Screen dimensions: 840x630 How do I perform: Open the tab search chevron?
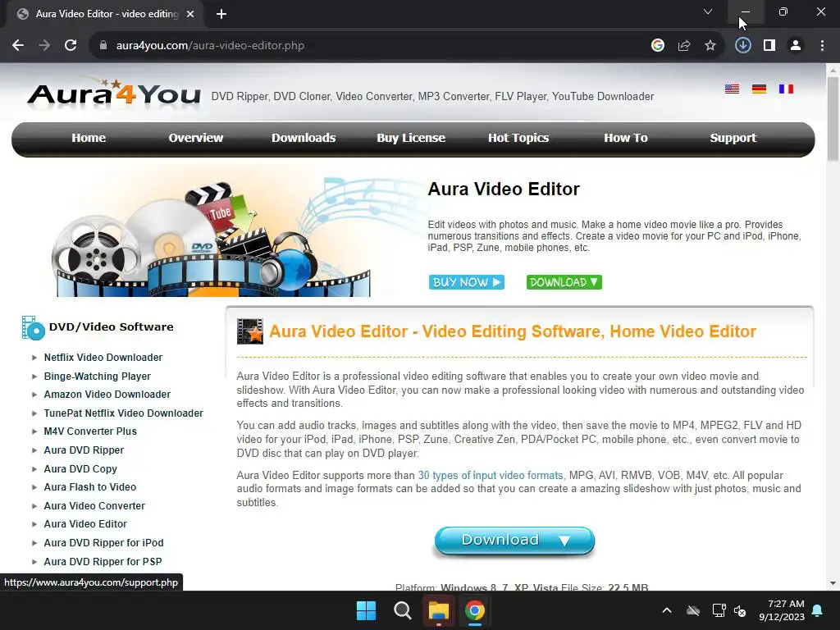(x=708, y=11)
